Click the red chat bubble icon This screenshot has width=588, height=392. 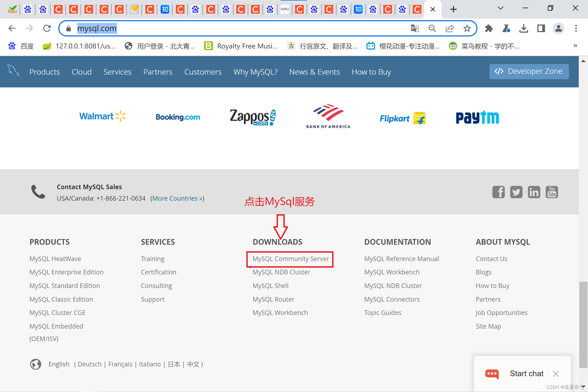[x=492, y=374]
